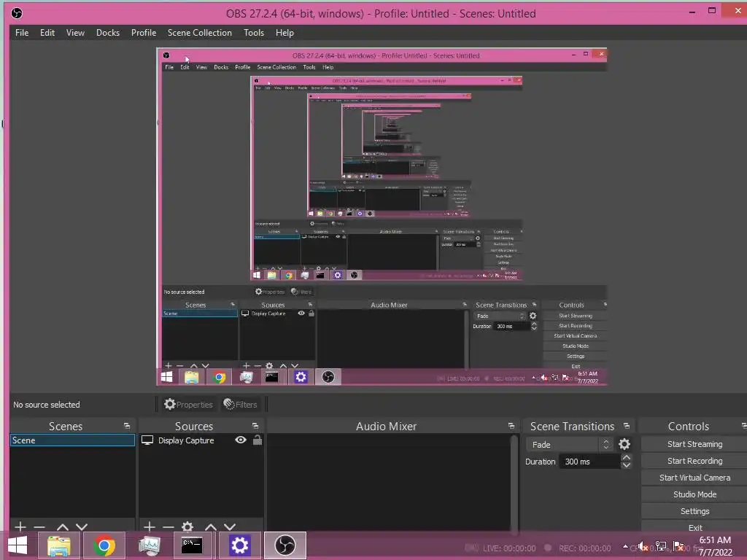Viewport: 747px width, 560px height.
Task: Open the File menu
Action: (22, 33)
